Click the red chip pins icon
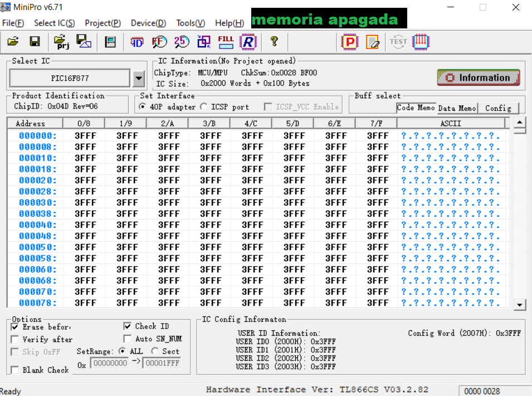The height and width of the screenshot is (396, 532). pyautogui.click(x=421, y=42)
